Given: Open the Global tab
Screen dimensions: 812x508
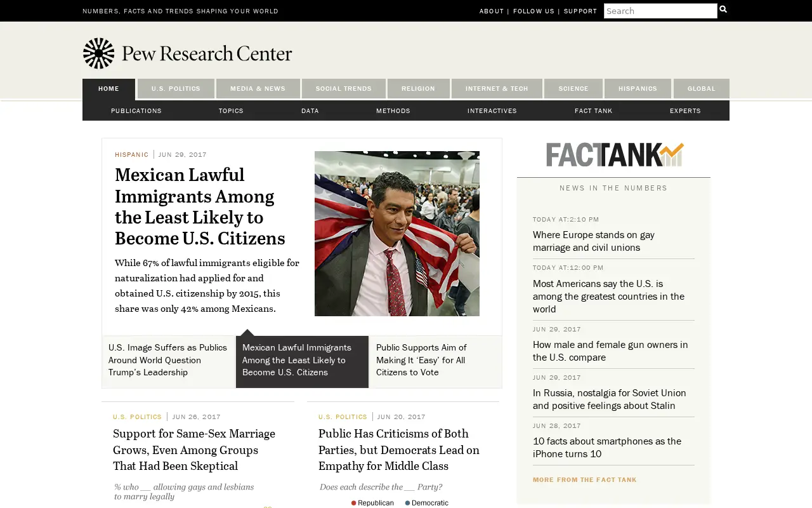Looking at the screenshot, I should (702, 89).
